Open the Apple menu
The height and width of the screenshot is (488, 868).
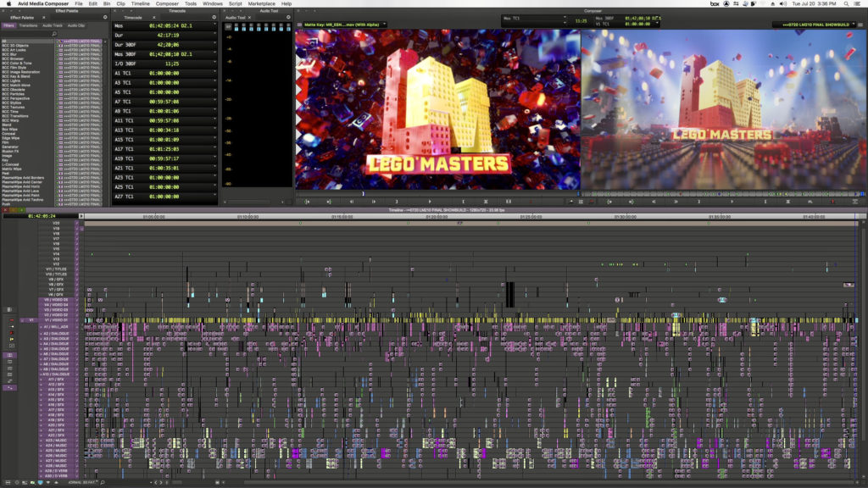(x=8, y=3)
